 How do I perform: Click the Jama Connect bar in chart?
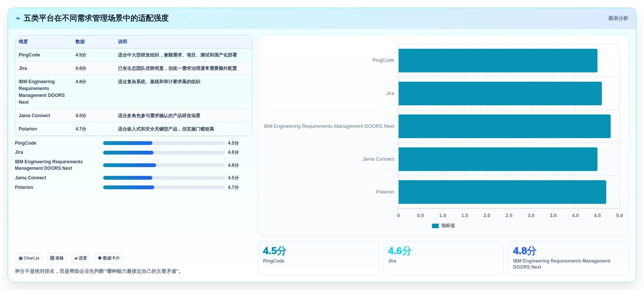coord(498,159)
